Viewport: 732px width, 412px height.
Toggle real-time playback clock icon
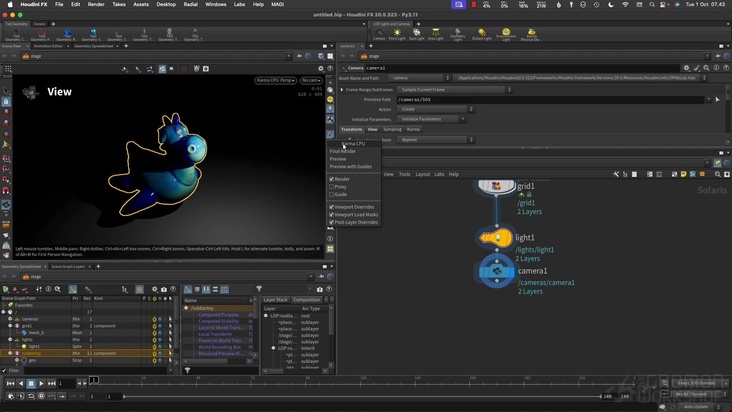point(41,396)
